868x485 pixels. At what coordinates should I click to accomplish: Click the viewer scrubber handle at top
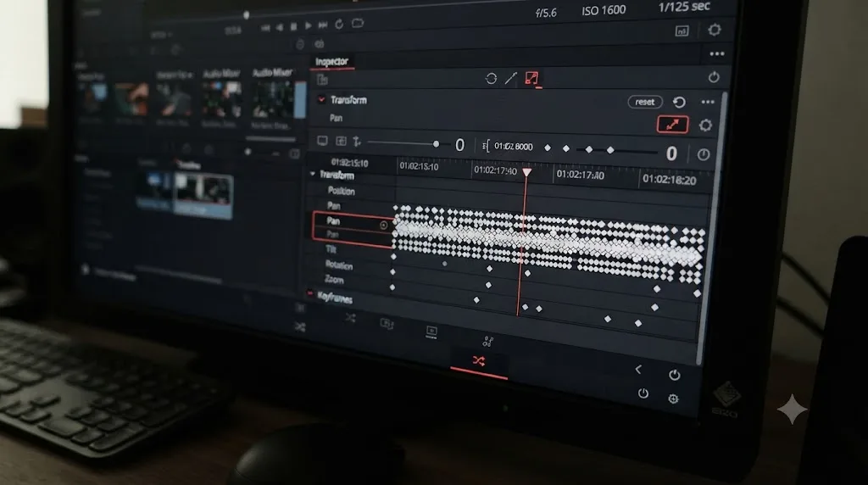247,15
